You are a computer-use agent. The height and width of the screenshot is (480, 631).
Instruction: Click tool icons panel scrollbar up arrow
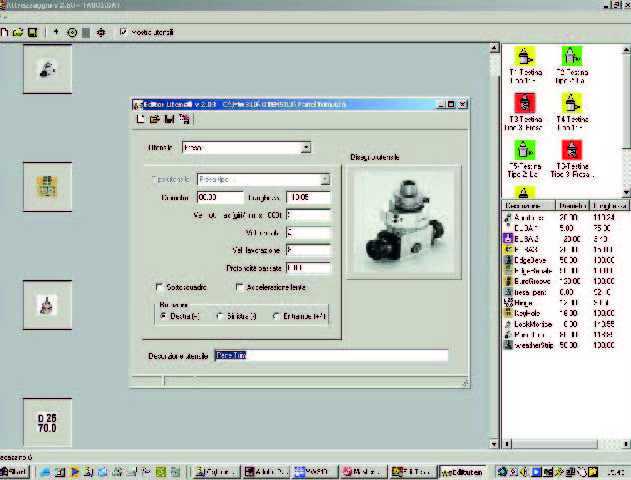626,50
